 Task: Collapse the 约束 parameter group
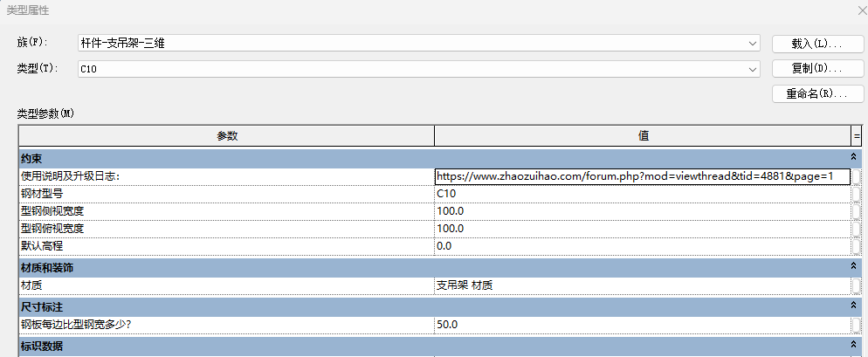[853, 158]
